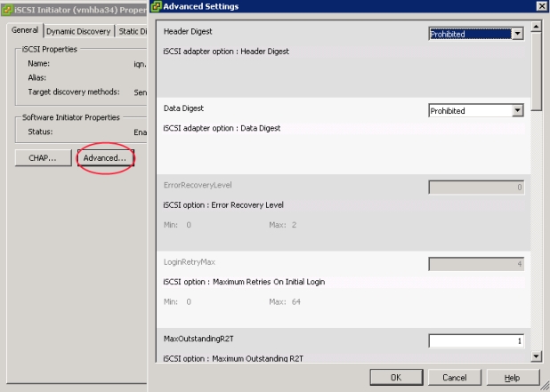The image size is (550, 392).
Task: Click the LoginRetryMax value field
Action: point(475,264)
